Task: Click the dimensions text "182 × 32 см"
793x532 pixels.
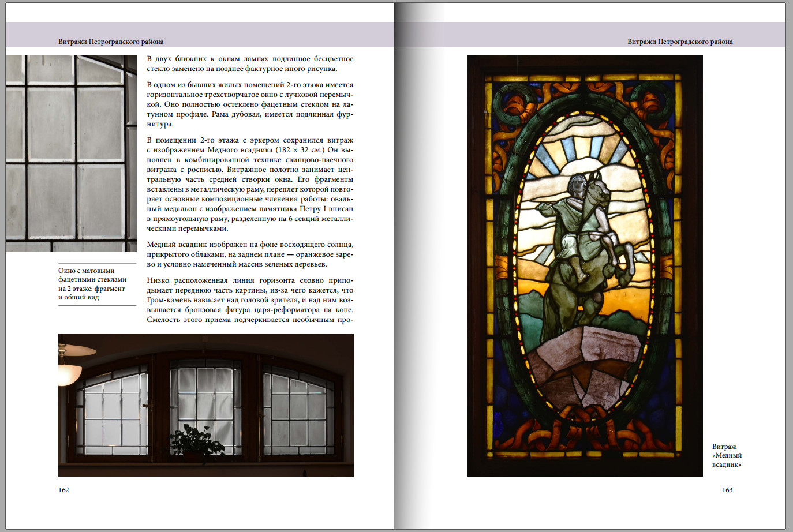Action: [x=300, y=150]
